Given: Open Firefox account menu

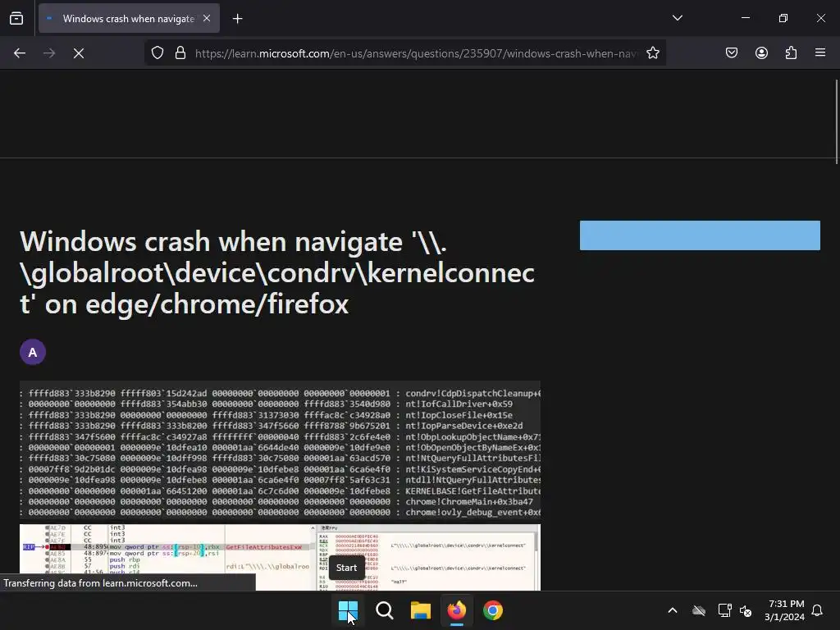Looking at the screenshot, I should click(x=761, y=52).
